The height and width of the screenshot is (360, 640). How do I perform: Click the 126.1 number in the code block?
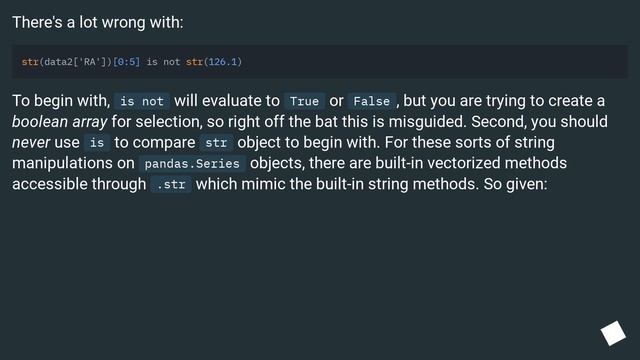tap(223, 62)
